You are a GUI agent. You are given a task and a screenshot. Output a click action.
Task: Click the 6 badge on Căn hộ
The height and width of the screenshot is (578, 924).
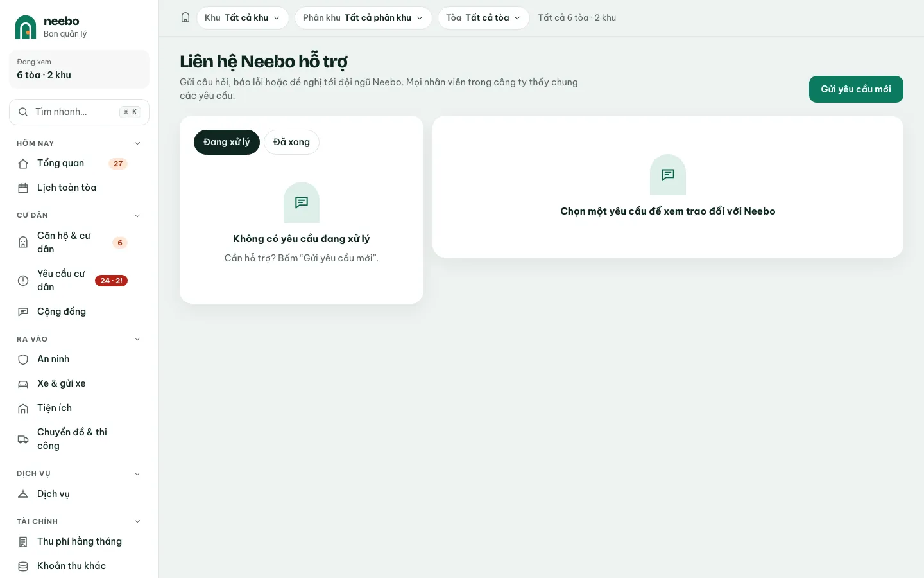pyautogui.click(x=120, y=243)
